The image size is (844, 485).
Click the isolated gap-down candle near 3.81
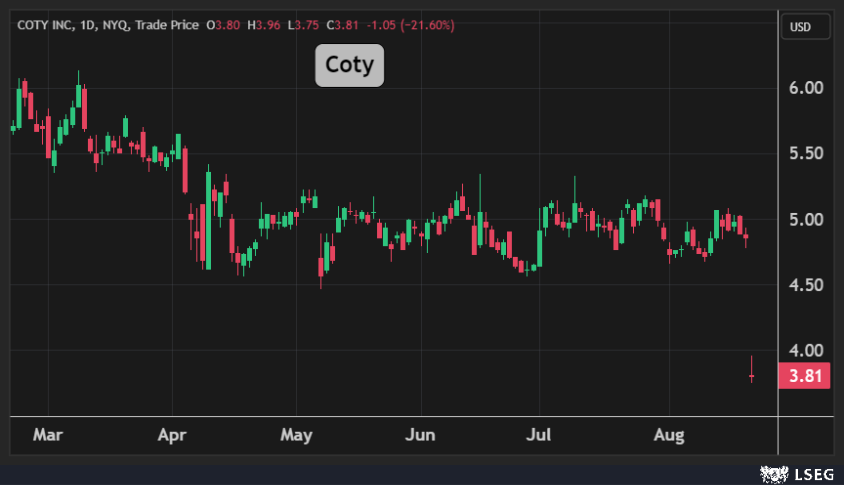751,375
